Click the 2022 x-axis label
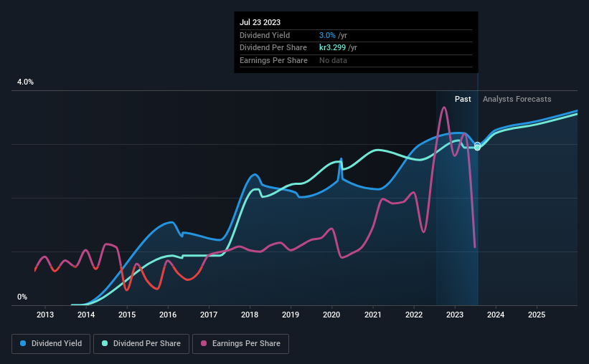This screenshot has width=589, height=364. click(x=414, y=315)
